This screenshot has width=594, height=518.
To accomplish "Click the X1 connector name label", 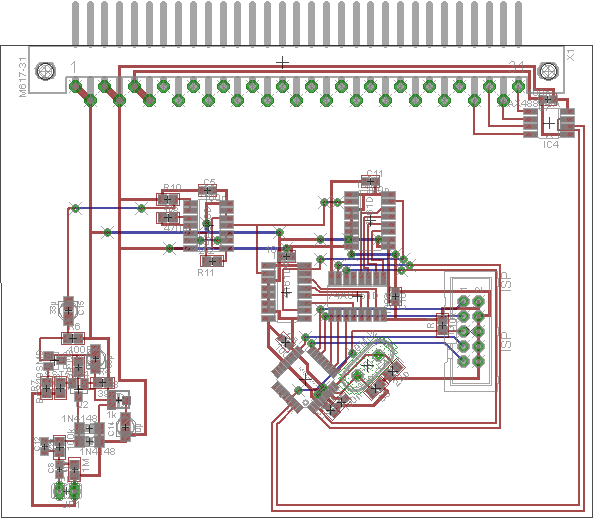I will click(571, 55).
